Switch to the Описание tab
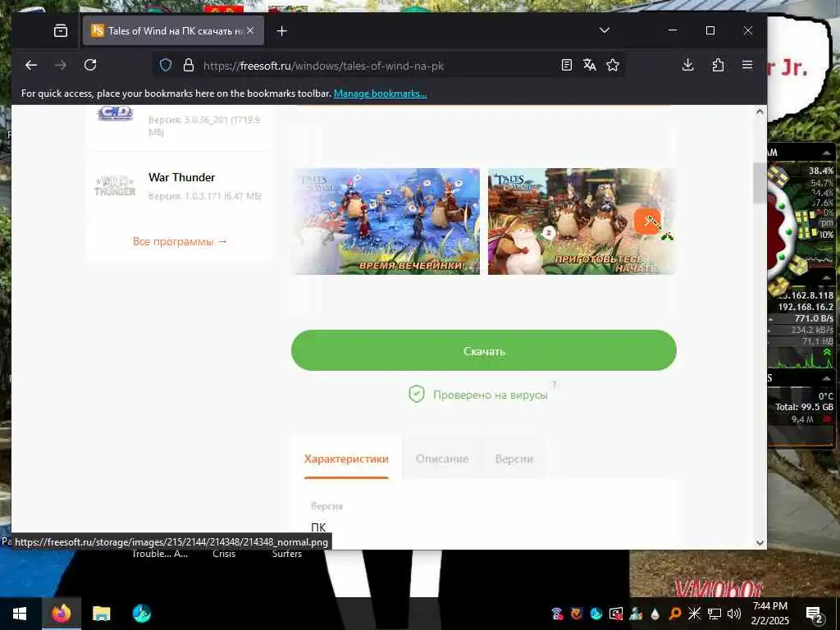The image size is (840, 630). coord(442,459)
